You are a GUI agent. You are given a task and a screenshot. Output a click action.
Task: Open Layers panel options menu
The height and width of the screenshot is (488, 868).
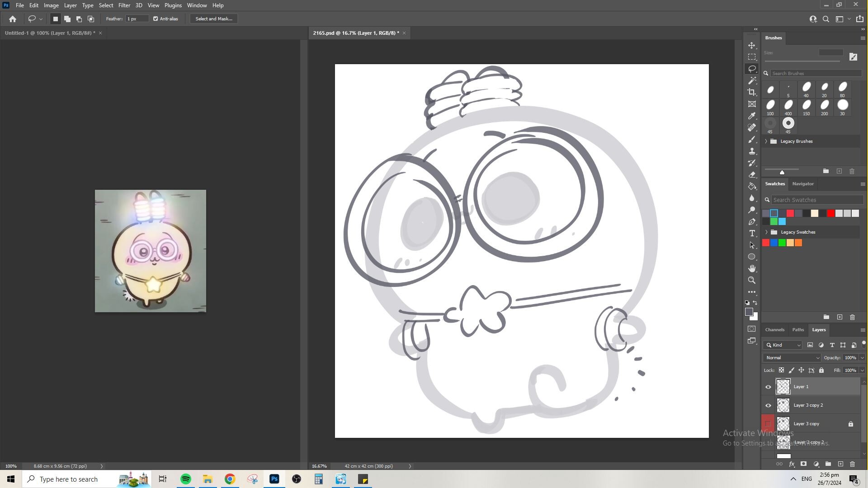point(863,330)
